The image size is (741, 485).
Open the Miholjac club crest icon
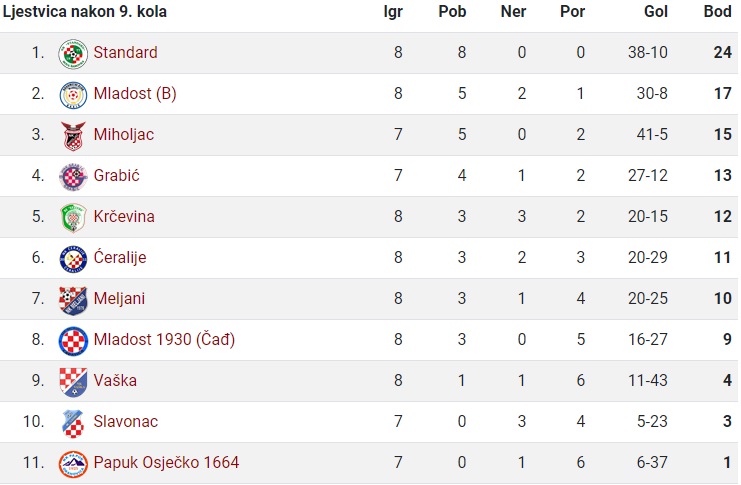point(73,136)
